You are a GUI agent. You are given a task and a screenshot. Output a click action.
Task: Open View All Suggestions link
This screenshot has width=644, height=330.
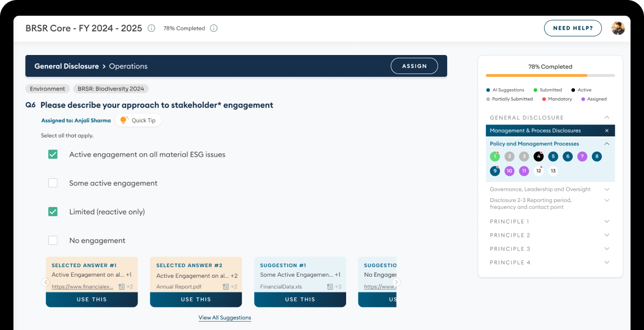[x=224, y=318]
